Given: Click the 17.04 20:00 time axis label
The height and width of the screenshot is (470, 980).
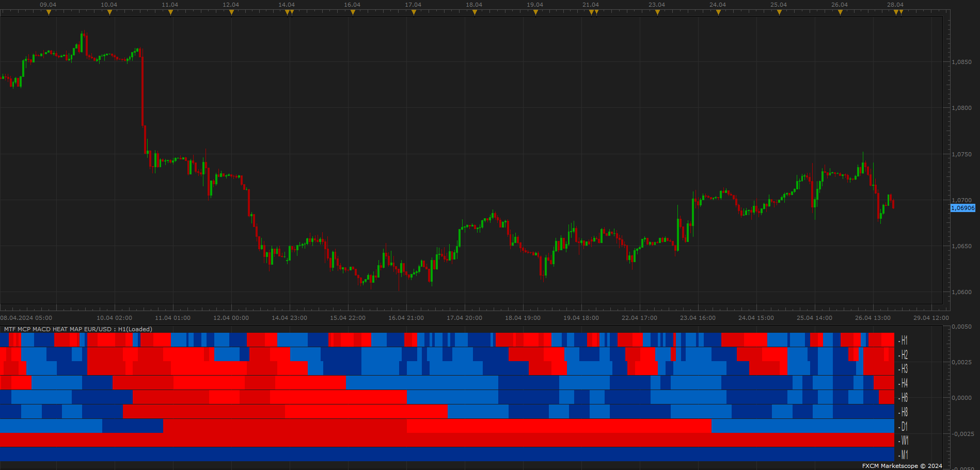Looking at the screenshot, I should point(465,318).
